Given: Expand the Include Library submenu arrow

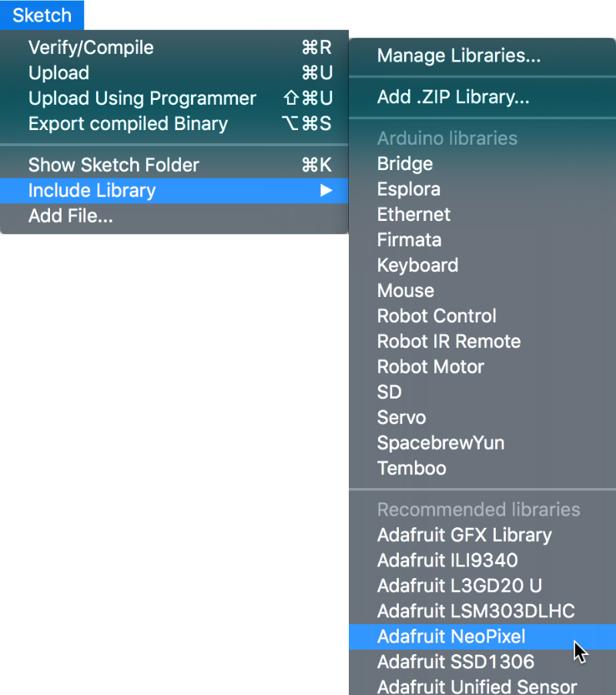Looking at the screenshot, I should (326, 191).
